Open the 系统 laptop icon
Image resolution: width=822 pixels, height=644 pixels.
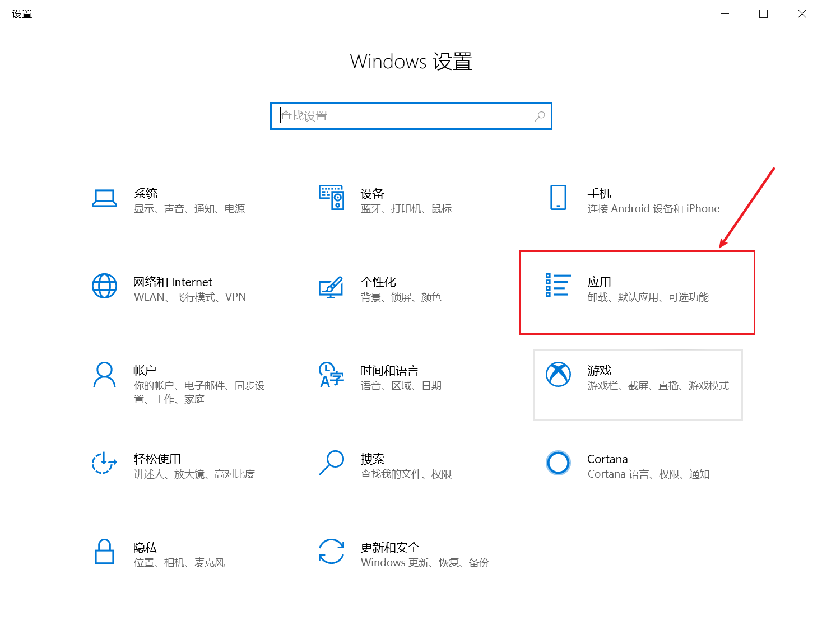click(104, 198)
